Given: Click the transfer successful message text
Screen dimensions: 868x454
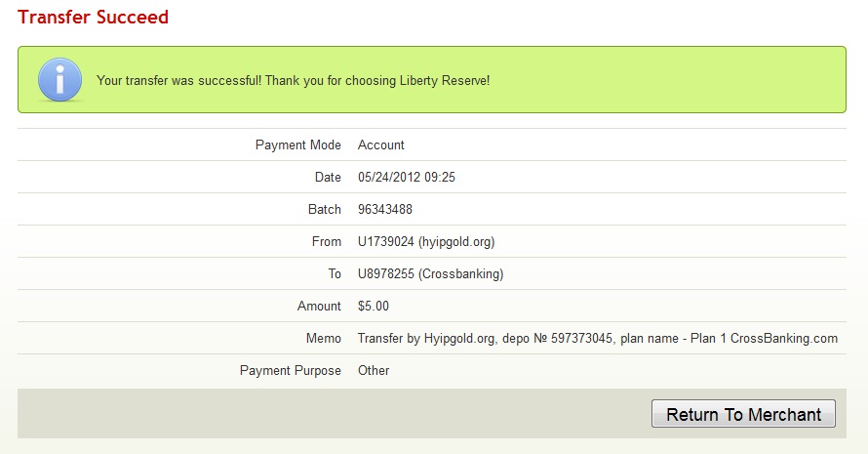Looking at the screenshot, I should [x=293, y=79].
